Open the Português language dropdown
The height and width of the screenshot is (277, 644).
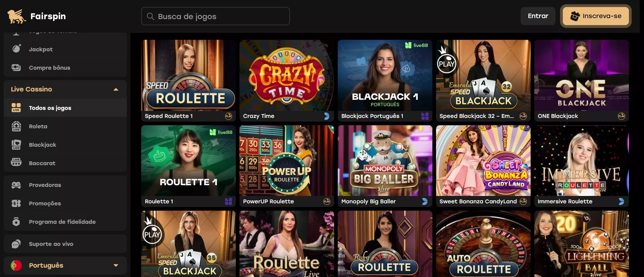65,265
